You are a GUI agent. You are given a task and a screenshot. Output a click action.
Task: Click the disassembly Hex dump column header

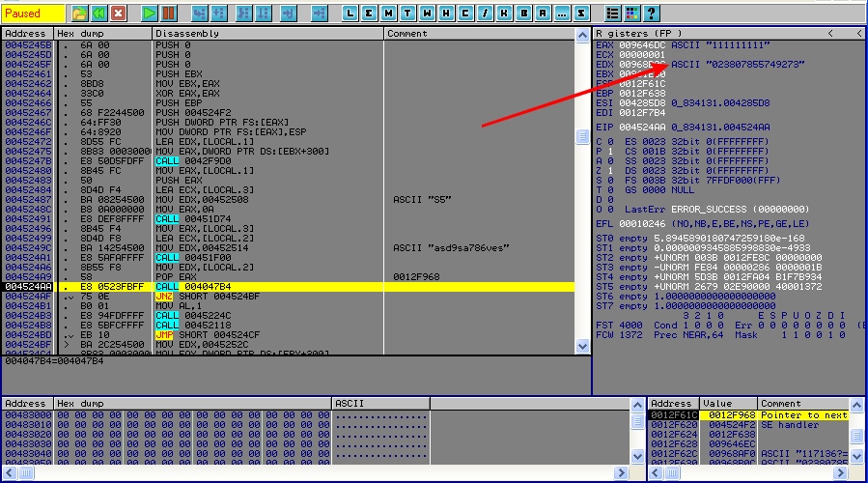(x=102, y=33)
